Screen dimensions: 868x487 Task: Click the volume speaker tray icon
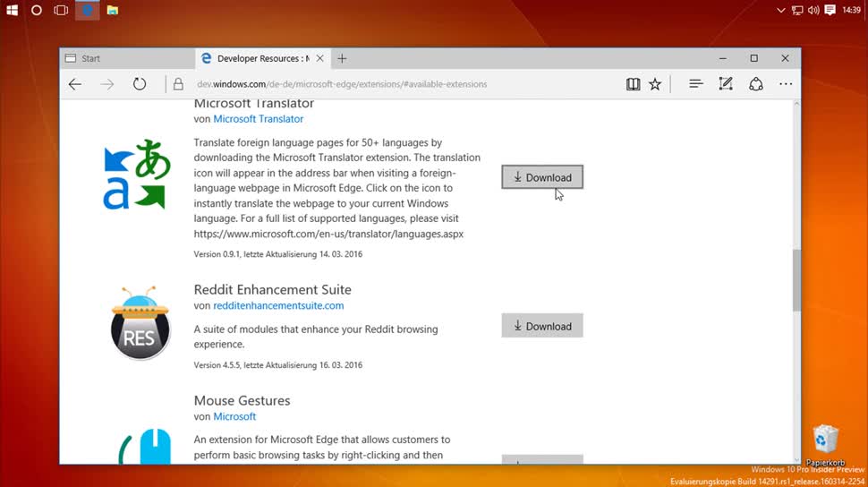[x=813, y=10]
